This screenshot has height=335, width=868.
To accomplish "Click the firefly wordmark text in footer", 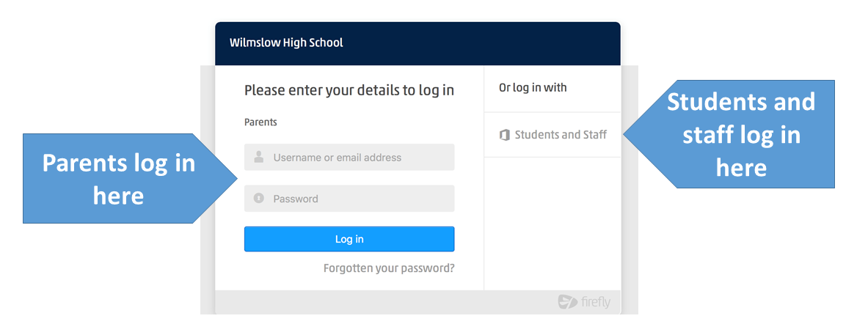I will pyautogui.click(x=595, y=302).
